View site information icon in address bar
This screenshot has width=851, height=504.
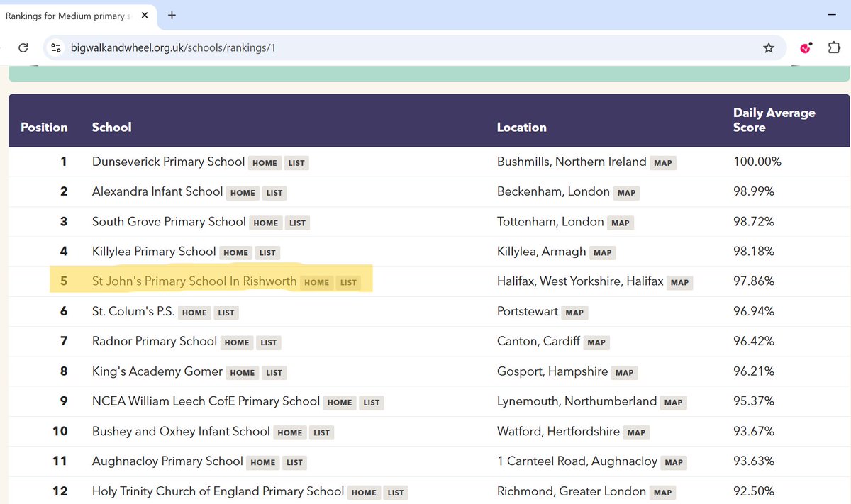pyautogui.click(x=57, y=48)
